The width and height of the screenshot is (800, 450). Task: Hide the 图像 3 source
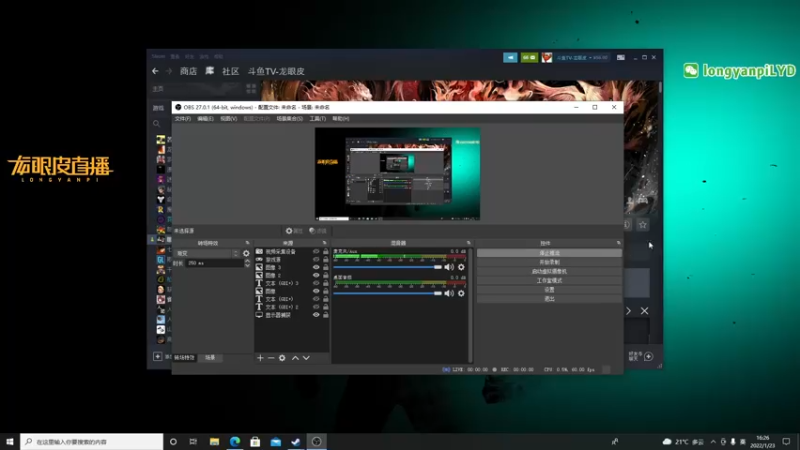316,267
